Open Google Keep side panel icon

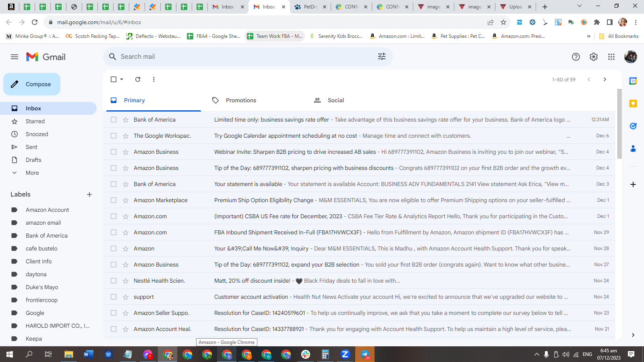click(x=633, y=103)
